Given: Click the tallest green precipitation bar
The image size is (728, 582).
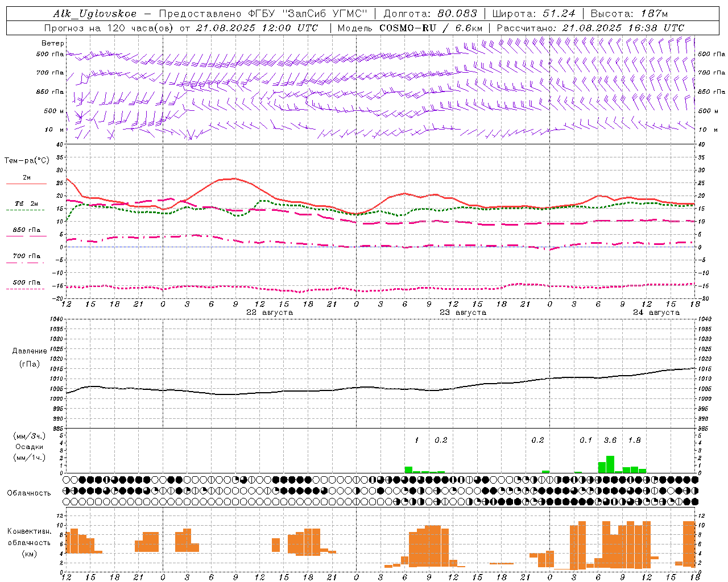Looking at the screenshot, I should click(610, 464).
